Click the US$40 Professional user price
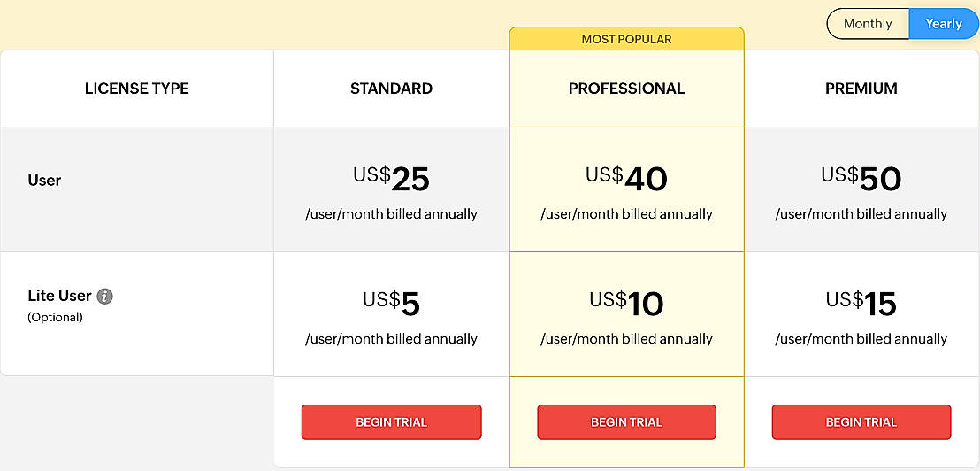This screenshot has height=471, width=980. click(x=626, y=179)
